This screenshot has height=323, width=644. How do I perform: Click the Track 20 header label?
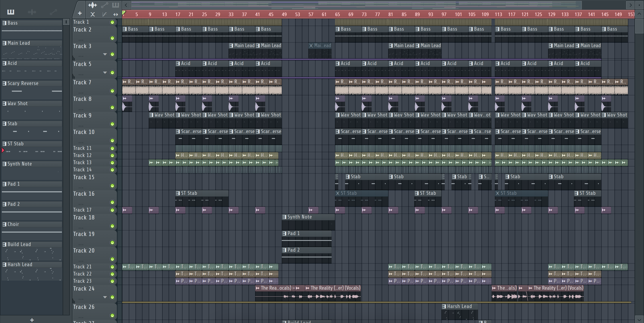click(x=84, y=251)
